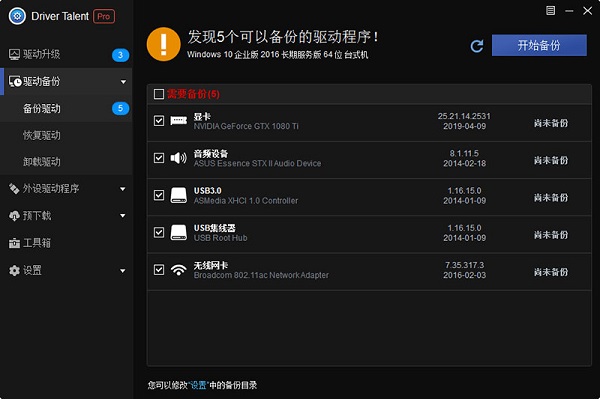Click the drive icon for USB集线器

click(179, 232)
